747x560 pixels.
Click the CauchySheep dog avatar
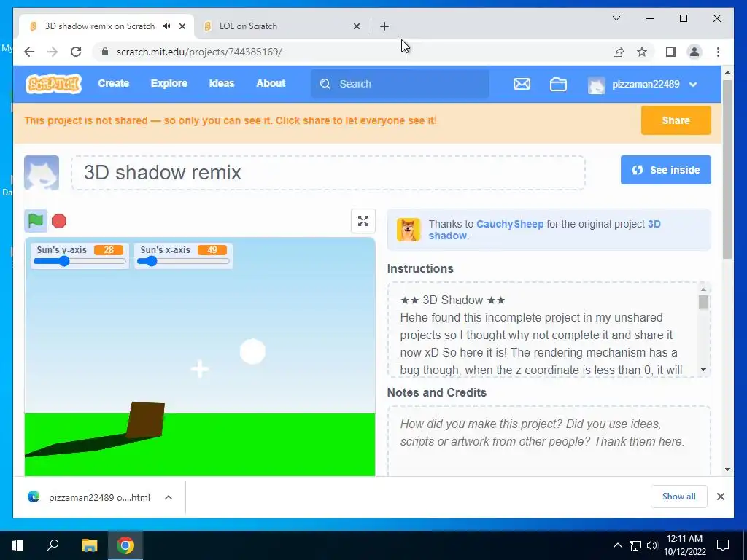(x=409, y=230)
